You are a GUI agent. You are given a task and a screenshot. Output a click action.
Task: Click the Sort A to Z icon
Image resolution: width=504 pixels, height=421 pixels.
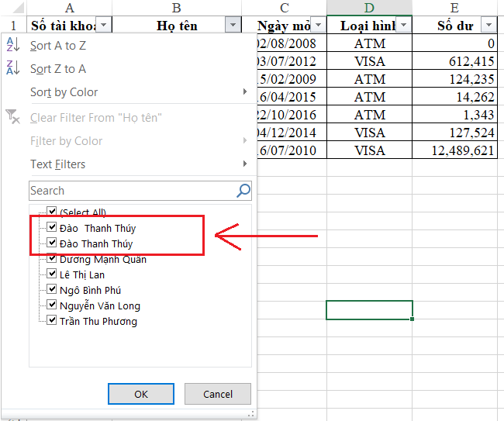click(13, 45)
